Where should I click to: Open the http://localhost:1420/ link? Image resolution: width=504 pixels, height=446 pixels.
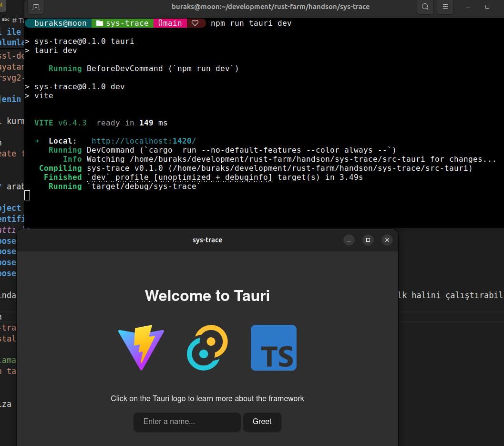click(x=144, y=141)
